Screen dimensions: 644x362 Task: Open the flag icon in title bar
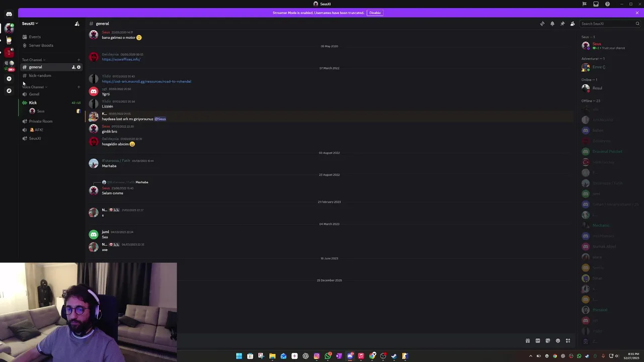tap(584, 4)
